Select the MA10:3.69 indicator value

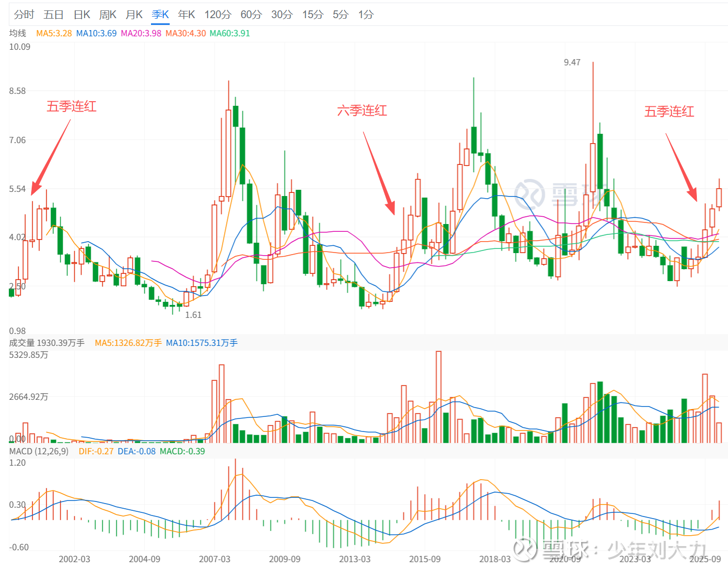point(97,33)
